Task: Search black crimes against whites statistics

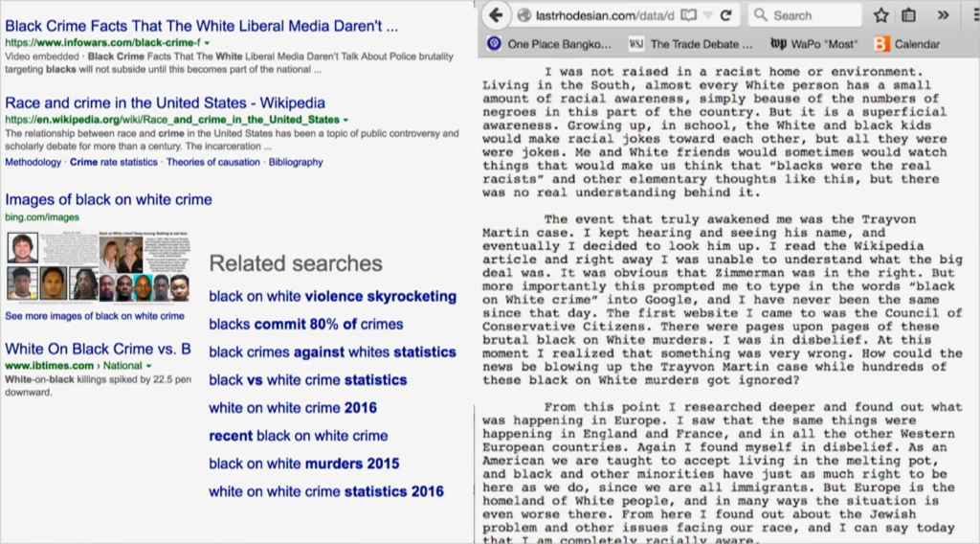Action: pos(332,352)
